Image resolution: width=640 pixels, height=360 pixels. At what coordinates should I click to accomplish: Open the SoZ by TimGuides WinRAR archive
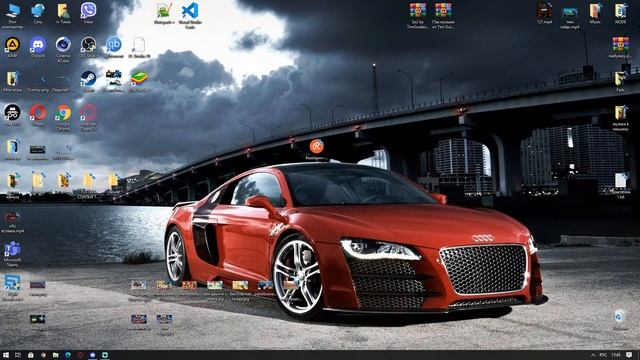pyautogui.click(x=418, y=11)
